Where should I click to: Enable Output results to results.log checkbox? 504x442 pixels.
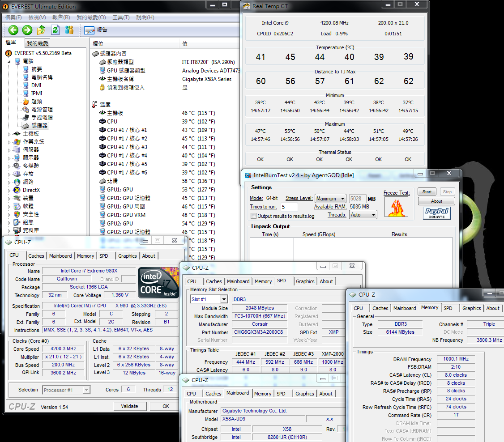[x=253, y=216]
